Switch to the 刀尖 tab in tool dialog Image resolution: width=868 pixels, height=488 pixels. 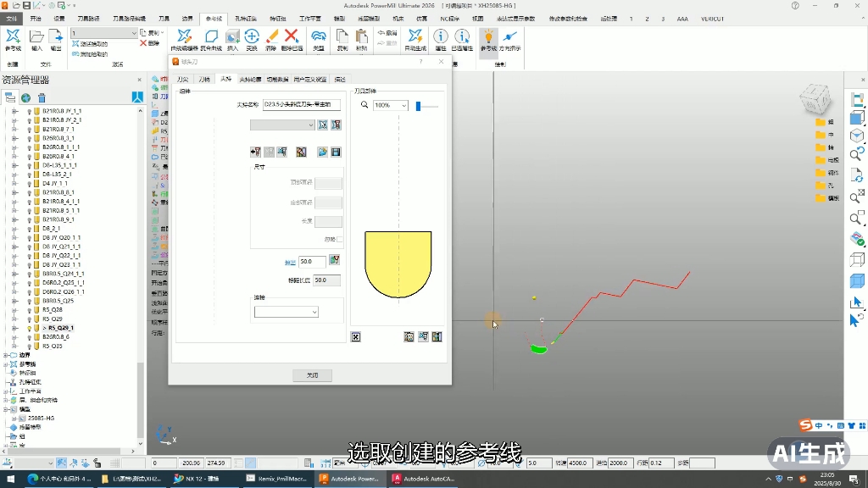tap(183, 80)
